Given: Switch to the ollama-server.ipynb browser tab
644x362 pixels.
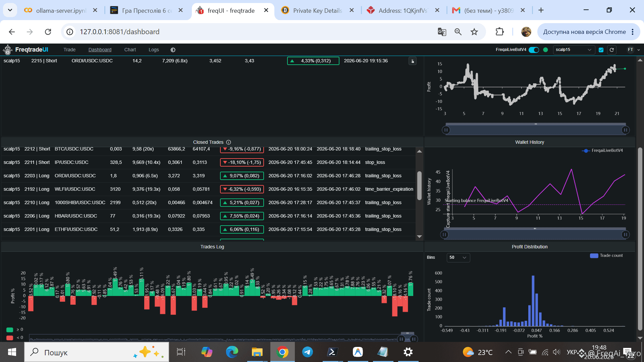Looking at the screenshot, I should tap(60, 10).
